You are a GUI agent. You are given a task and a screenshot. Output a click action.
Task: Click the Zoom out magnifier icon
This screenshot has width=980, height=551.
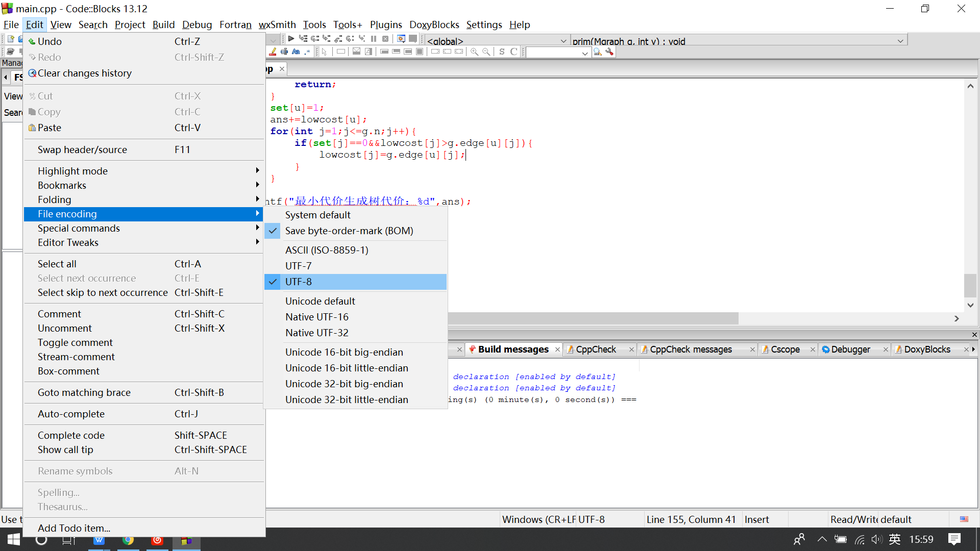[x=486, y=52]
